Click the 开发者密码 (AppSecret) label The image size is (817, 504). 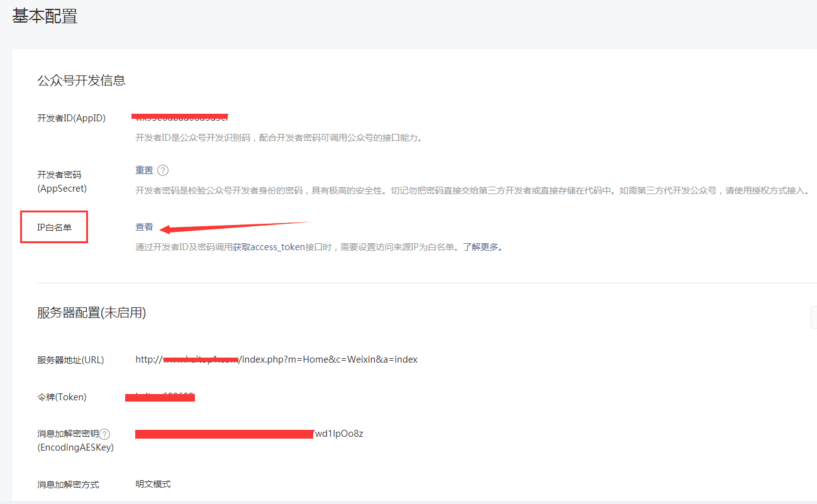pyautogui.click(x=62, y=181)
